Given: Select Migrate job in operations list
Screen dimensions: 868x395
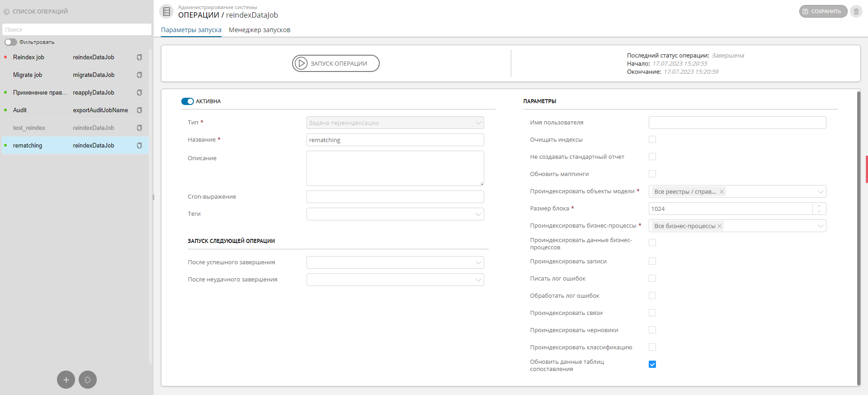Looking at the screenshot, I should (x=75, y=75).
